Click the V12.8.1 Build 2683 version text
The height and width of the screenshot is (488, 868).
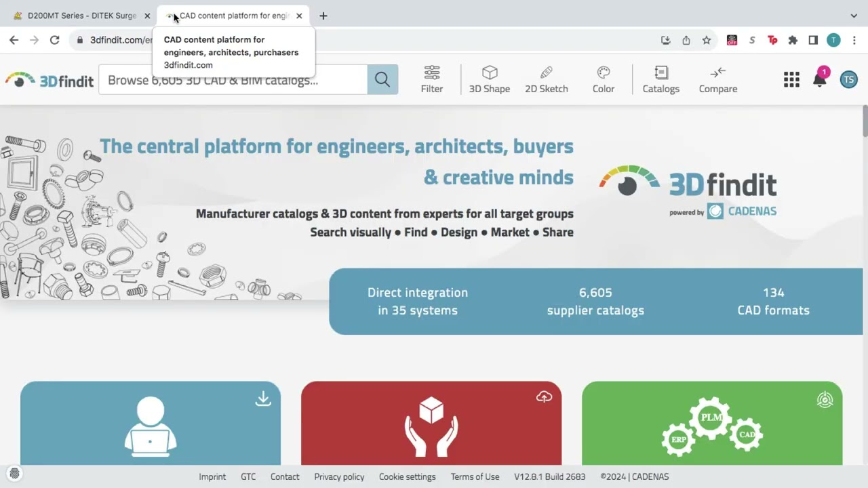[549, 476]
